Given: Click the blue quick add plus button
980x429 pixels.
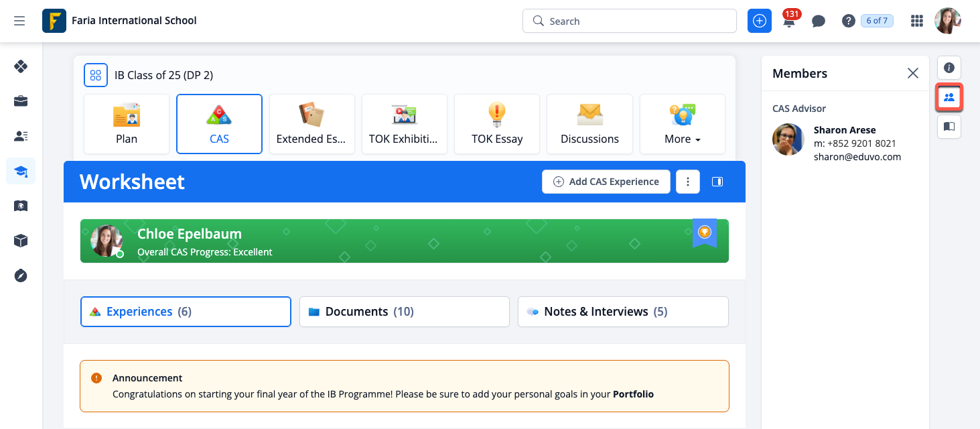Looking at the screenshot, I should [759, 21].
